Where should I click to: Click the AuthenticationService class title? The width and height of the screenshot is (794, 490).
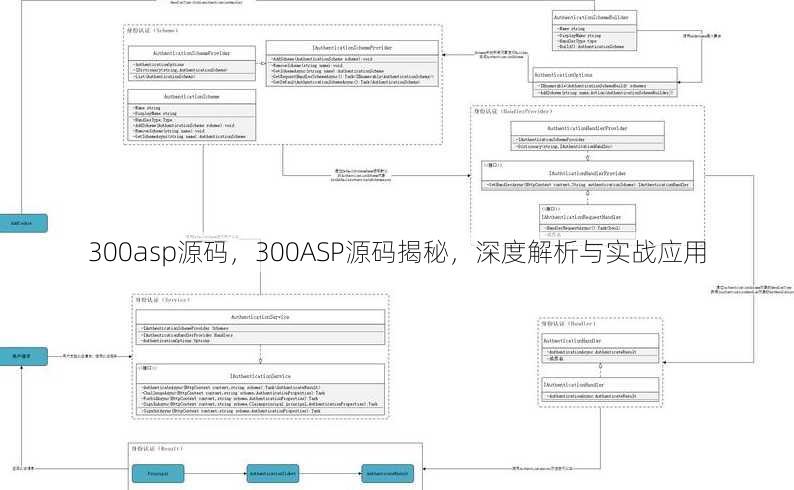pyautogui.click(x=260, y=317)
